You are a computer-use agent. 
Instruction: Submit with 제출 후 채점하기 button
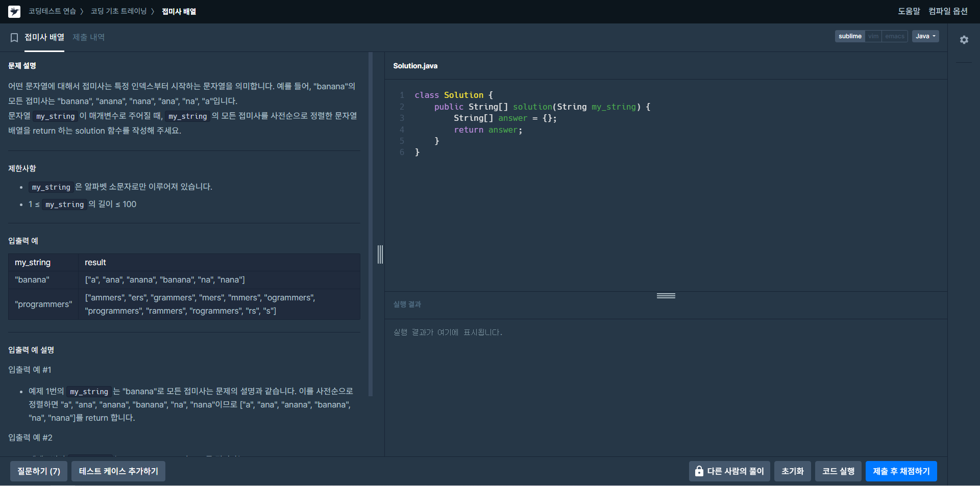pos(901,471)
